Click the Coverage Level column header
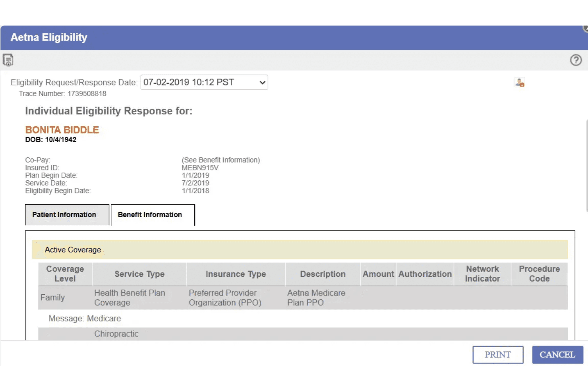This screenshot has height=392, width=588. click(65, 274)
